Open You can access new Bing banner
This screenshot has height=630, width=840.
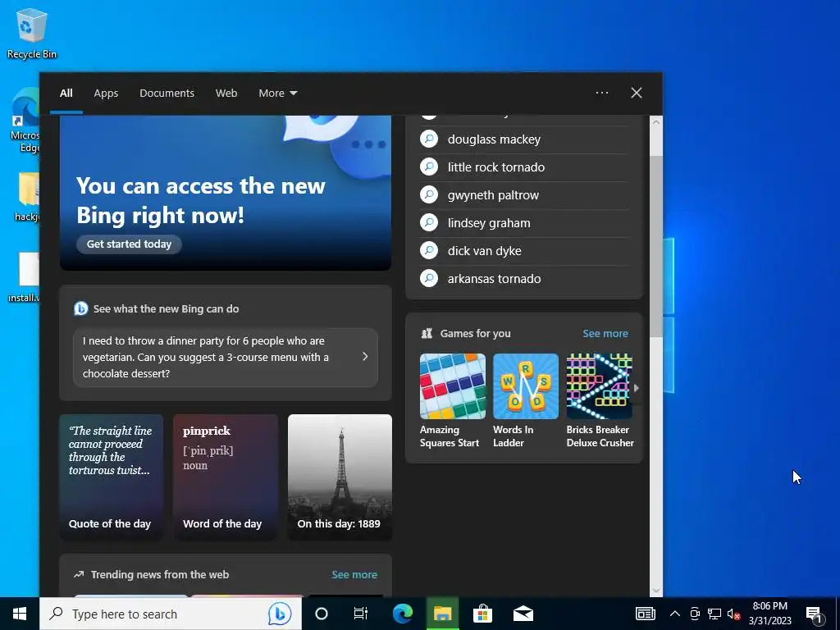tap(226, 193)
